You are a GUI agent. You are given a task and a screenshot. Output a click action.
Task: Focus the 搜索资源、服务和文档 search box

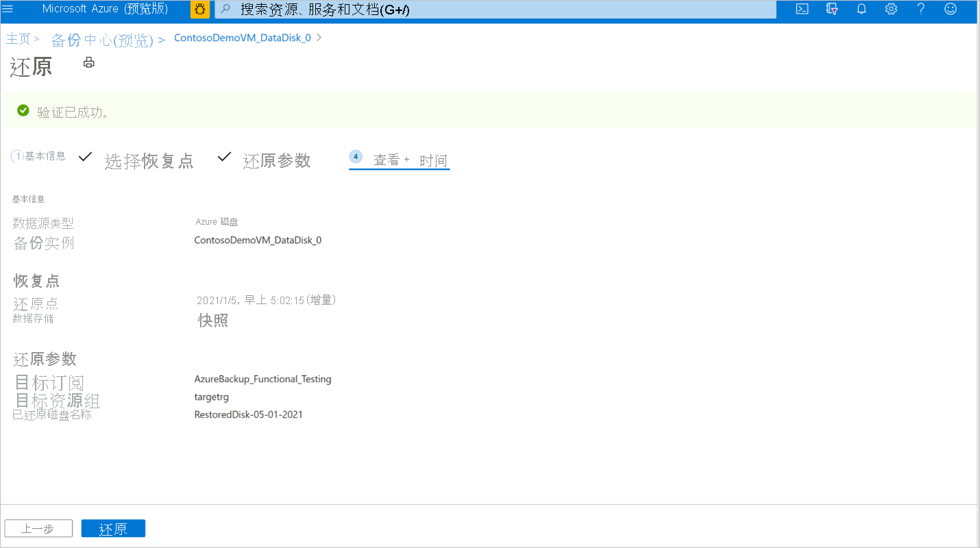(496, 10)
